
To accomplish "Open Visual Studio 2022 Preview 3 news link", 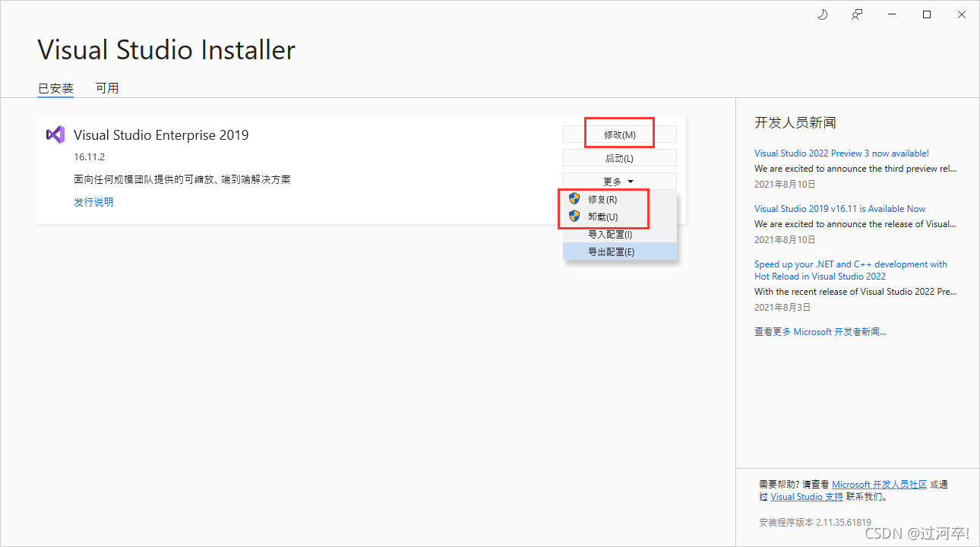I will (x=842, y=153).
